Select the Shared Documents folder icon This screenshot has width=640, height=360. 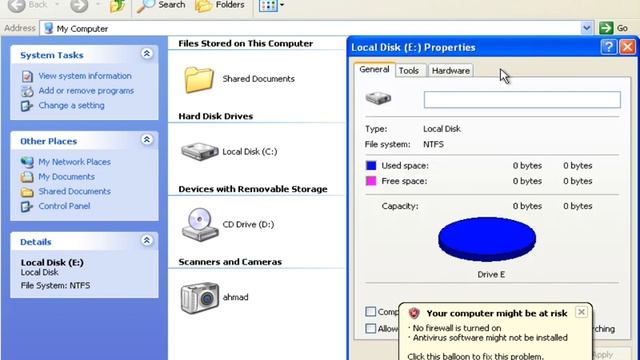(x=199, y=80)
